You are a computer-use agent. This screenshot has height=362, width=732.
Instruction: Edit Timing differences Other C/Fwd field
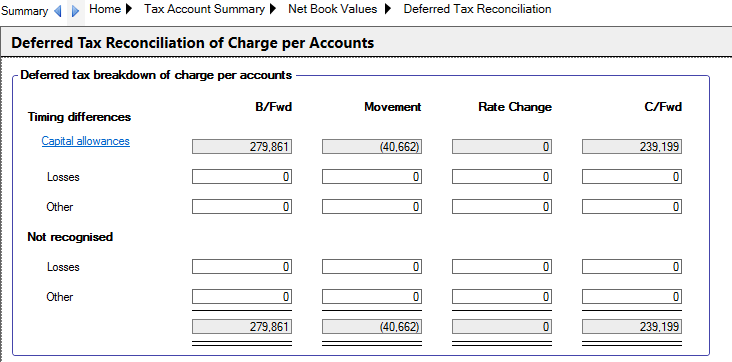pos(632,206)
